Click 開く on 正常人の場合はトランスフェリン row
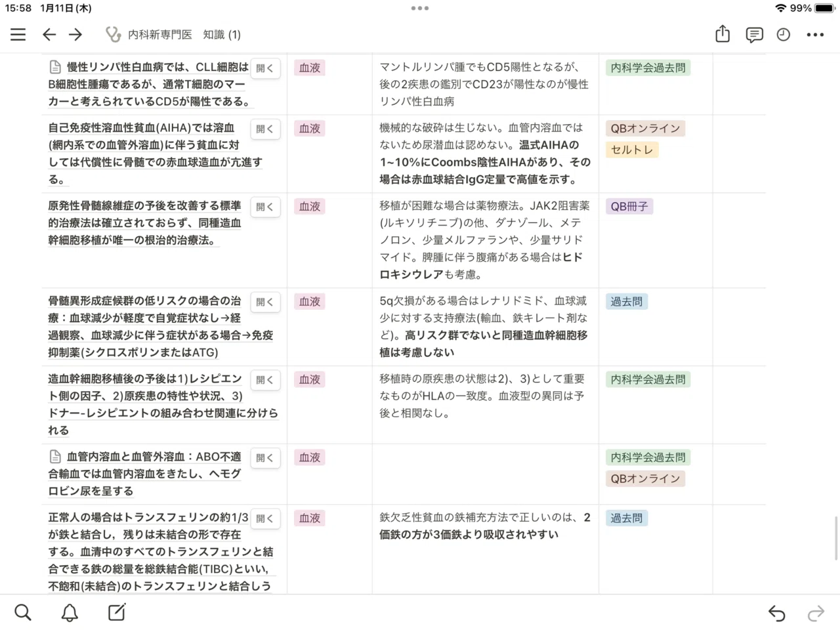Screen dimensions: 840x630 [x=265, y=518]
